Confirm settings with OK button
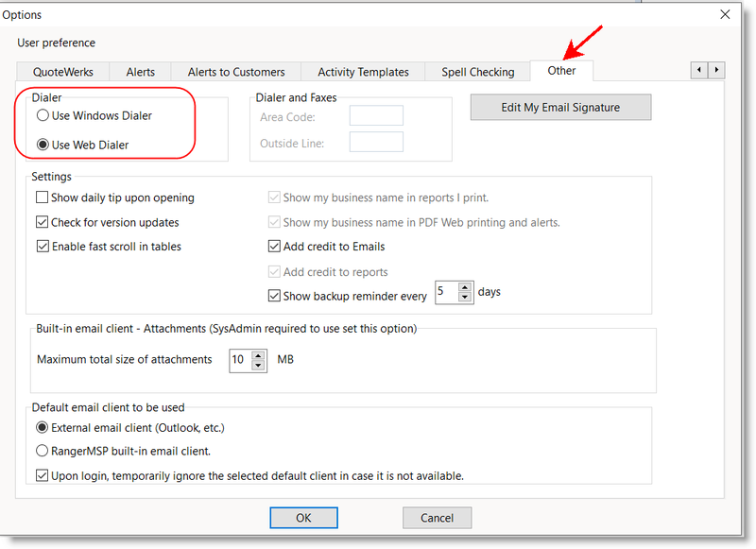 coord(303,518)
